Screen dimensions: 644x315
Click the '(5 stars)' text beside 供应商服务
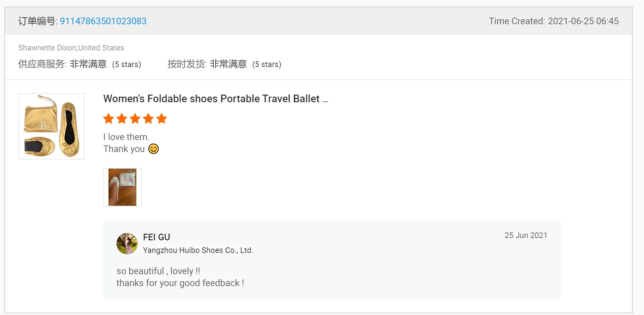coord(127,64)
